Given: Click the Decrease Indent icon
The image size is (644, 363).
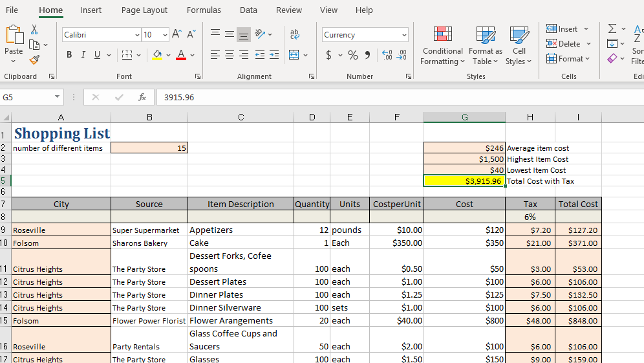Looking at the screenshot, I should 260,55.
